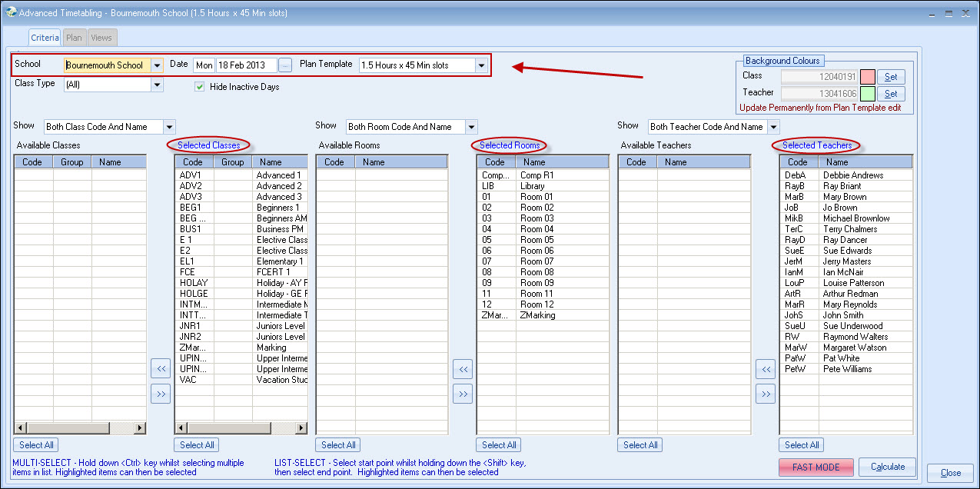980x489 pixels.
Task: Click << button beside Selected Teachers list
Action: tap(765, 368)
